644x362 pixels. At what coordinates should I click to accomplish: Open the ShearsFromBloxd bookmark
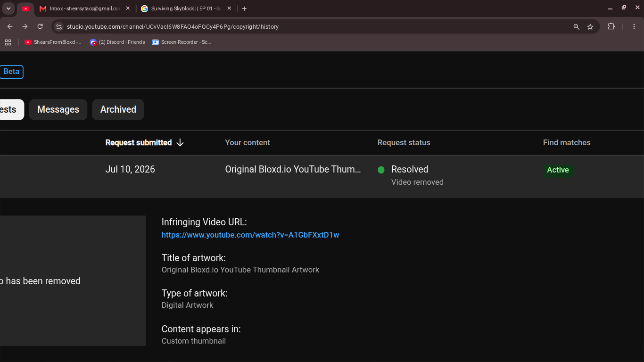click(53, 42)
